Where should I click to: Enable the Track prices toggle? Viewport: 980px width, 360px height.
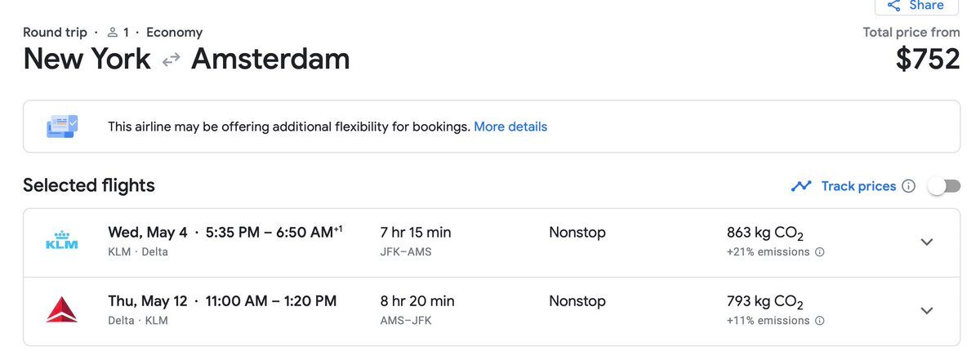pos(944,186)
